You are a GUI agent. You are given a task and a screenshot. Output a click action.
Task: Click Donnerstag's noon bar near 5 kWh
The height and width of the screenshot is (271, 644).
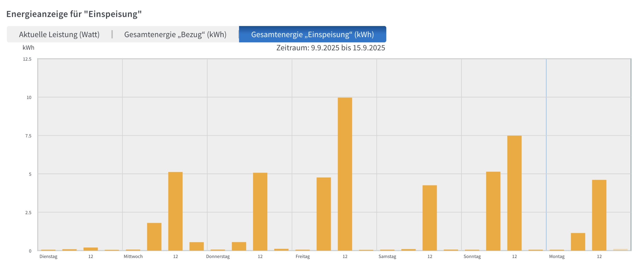point(260,212)
